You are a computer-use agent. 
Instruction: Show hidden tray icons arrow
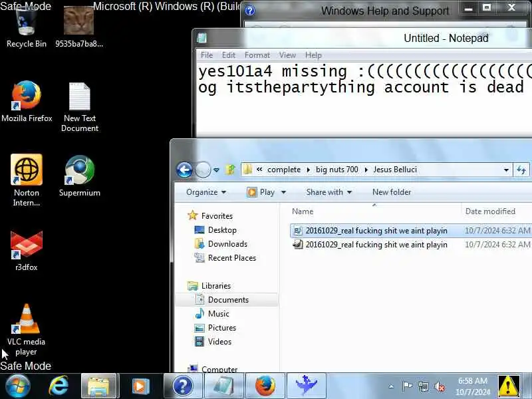click(x=391, y=386)
